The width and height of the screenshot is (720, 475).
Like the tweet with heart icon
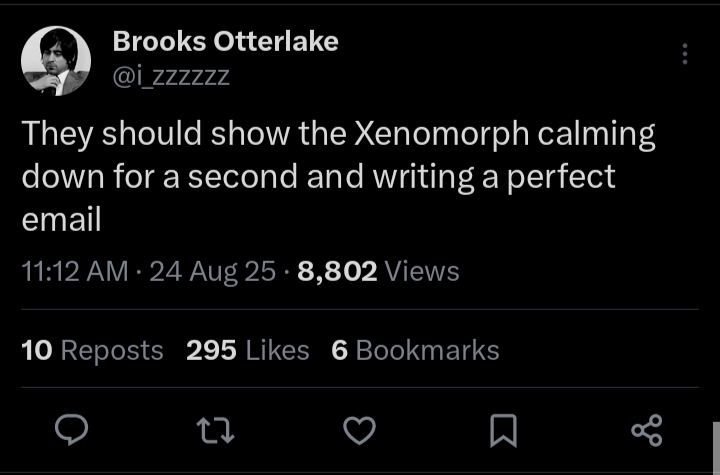click(x=359, y=430)
